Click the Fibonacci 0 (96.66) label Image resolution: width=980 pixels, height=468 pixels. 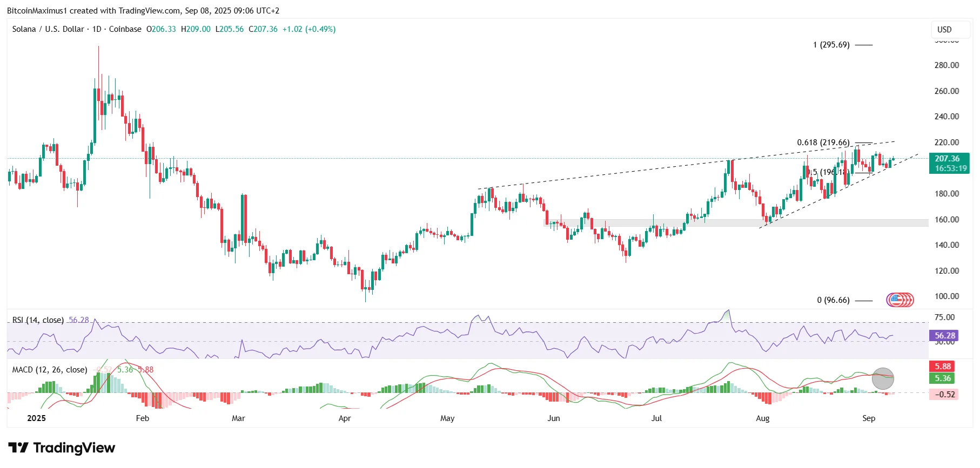833,300
